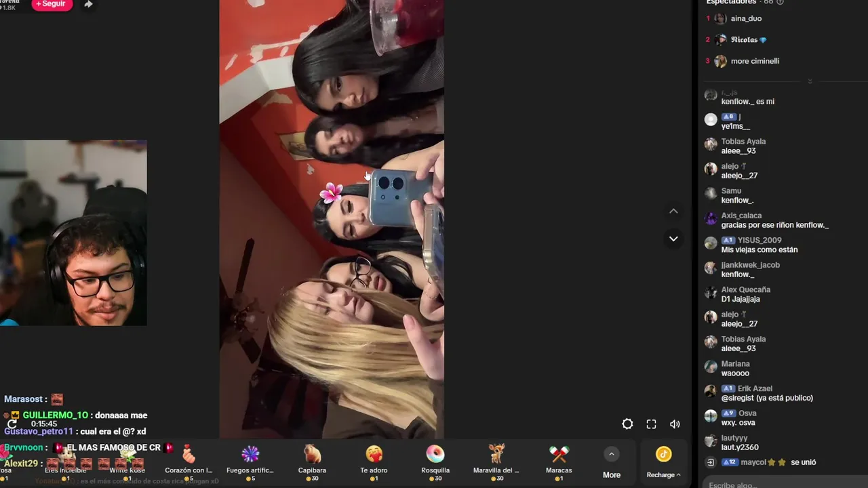The width and height of the screenshot is (868, 488).
Task: Select the message "@siregist (ya está publico)"
Action: point(767,398)
